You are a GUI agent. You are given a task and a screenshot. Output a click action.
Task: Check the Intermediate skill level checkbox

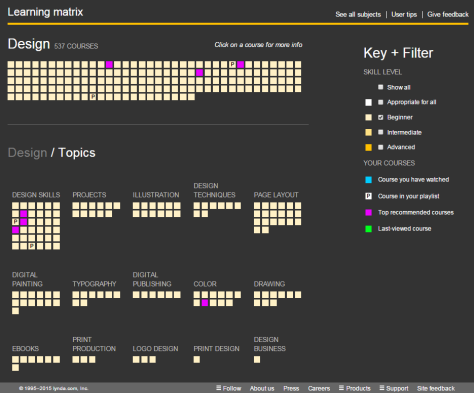380,132
